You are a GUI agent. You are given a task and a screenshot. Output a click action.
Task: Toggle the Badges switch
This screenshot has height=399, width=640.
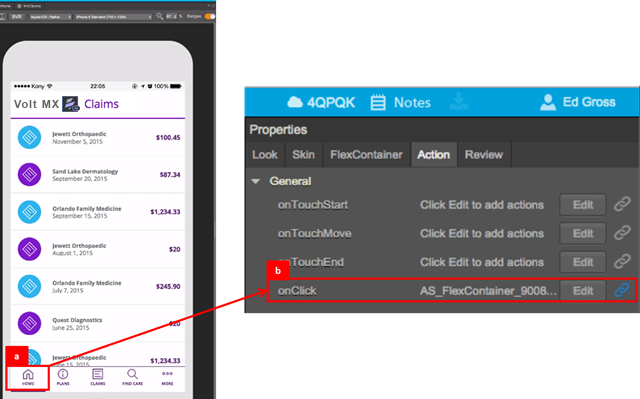pos(210,16)
